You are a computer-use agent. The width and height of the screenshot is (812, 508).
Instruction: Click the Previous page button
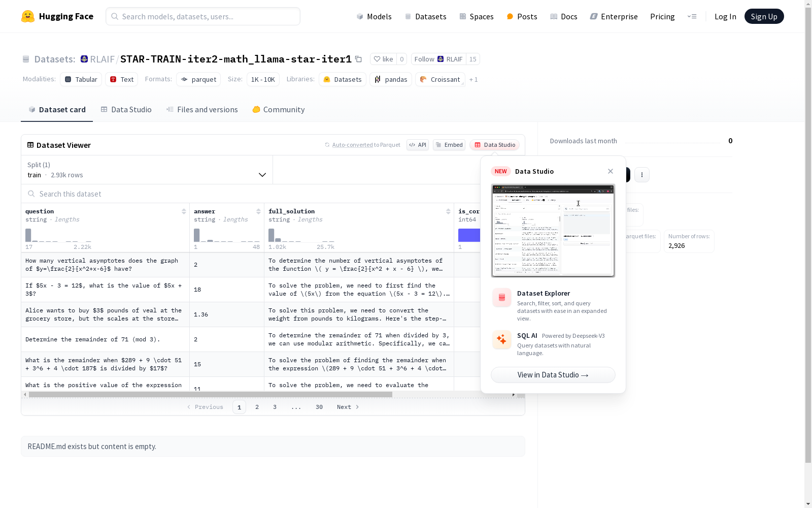205,407
